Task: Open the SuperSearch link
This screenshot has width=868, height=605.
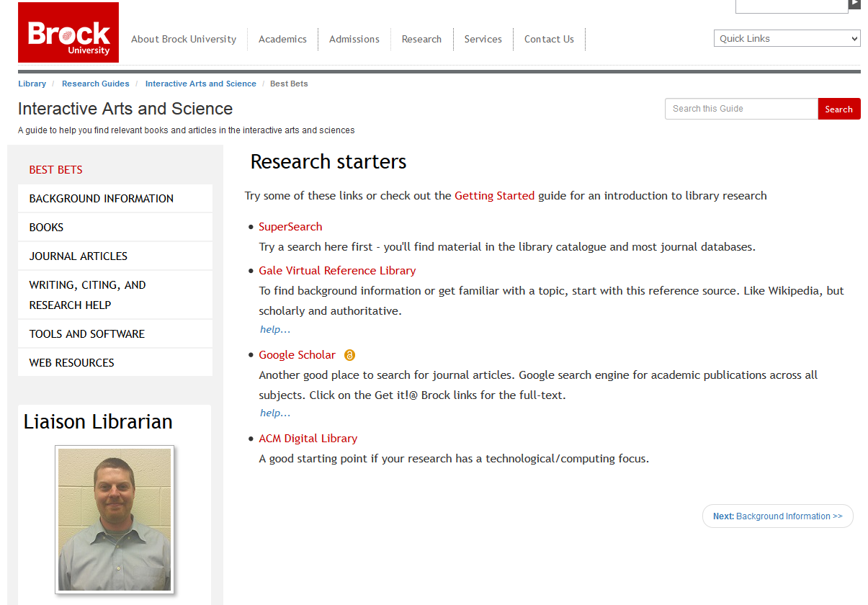Action: click(x=290, y=227)
